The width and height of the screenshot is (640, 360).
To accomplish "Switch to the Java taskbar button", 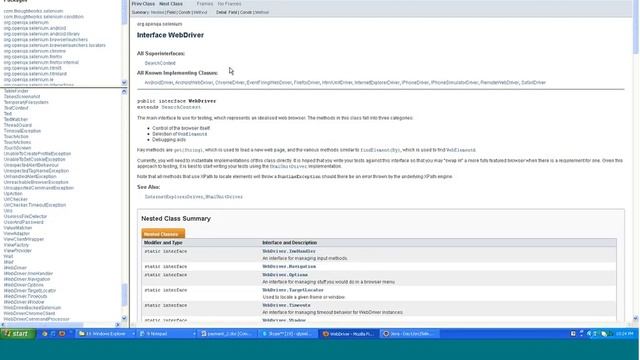I will pos(409,334).
